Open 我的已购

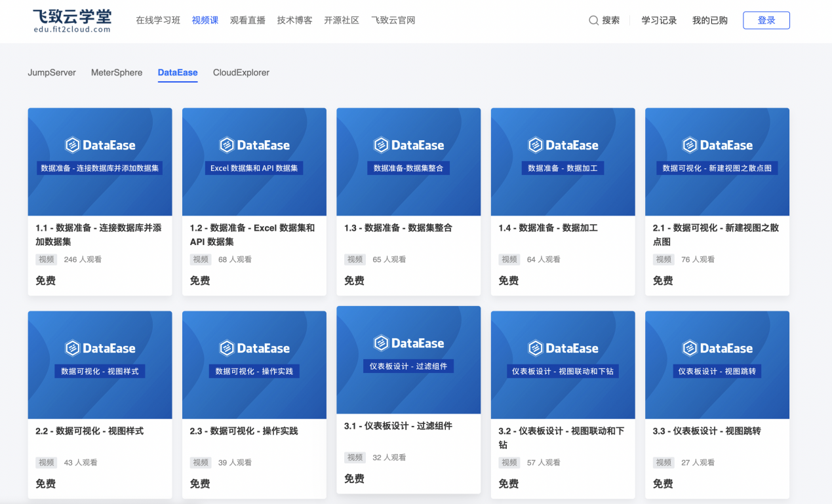pos(709,20)
